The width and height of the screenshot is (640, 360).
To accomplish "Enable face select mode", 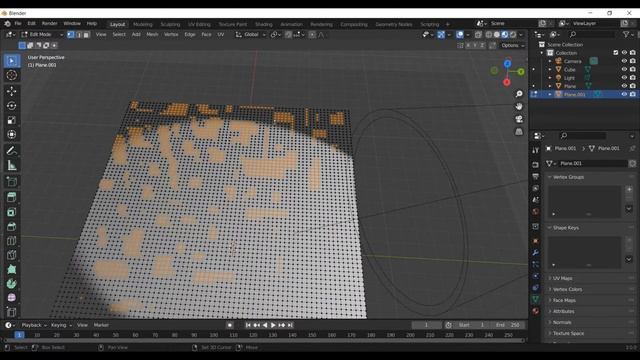I will (86, 35).
